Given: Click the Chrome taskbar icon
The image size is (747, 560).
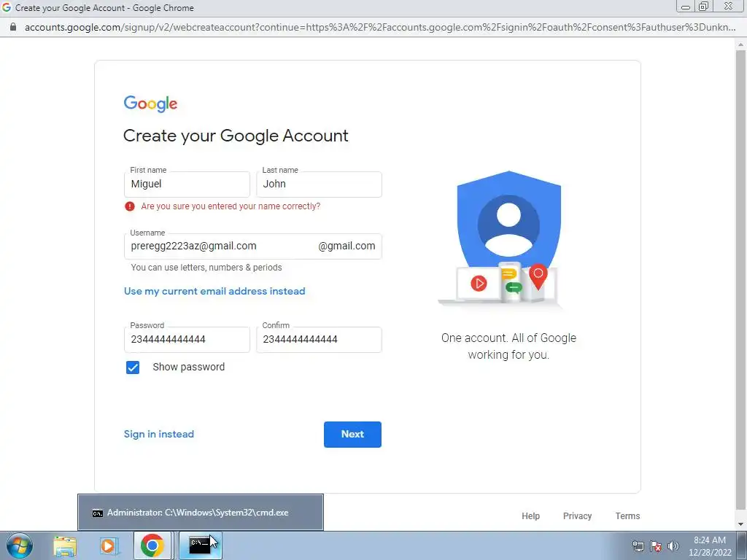Looking at the screenshot, I should click(x=152, y=545).
